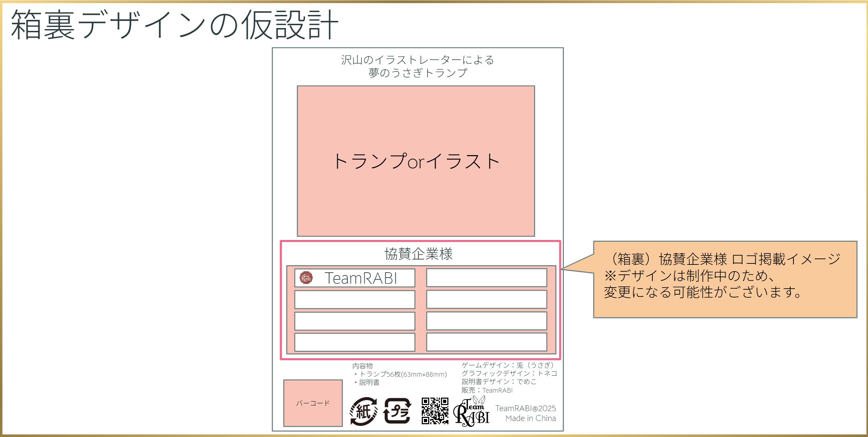Screen dimensions: 868x437
Task: Click the slide title heading text
Action: (175, 25)
